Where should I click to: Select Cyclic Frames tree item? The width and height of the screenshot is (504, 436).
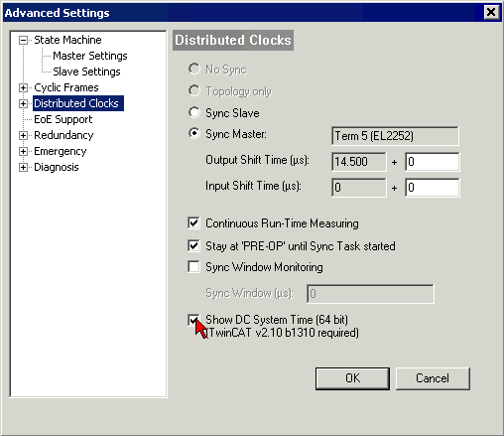coord(66,87)
